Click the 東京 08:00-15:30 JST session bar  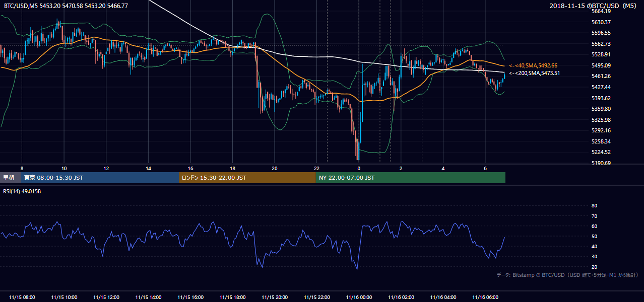point(100,178)
